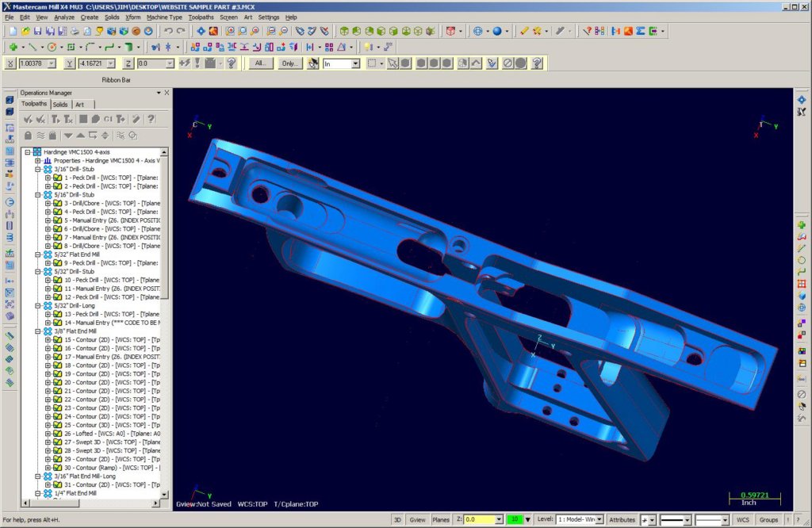
Task: Click the wireframe globe icon
Action: [x=478, y=31]
